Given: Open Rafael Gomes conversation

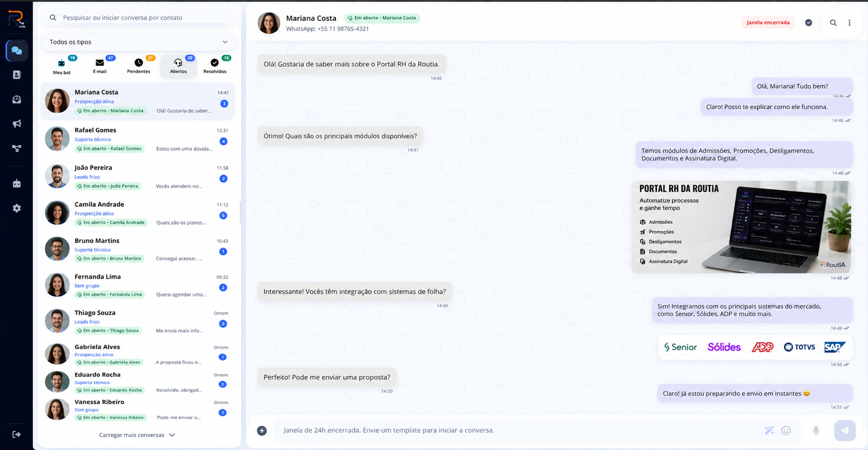Looking at the screenshot, I should point(138,139).
